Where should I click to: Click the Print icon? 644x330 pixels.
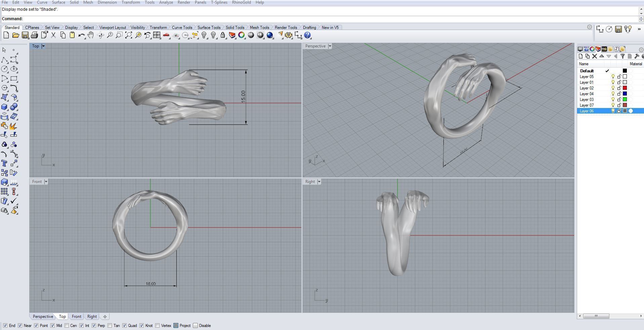pos(34,35)
